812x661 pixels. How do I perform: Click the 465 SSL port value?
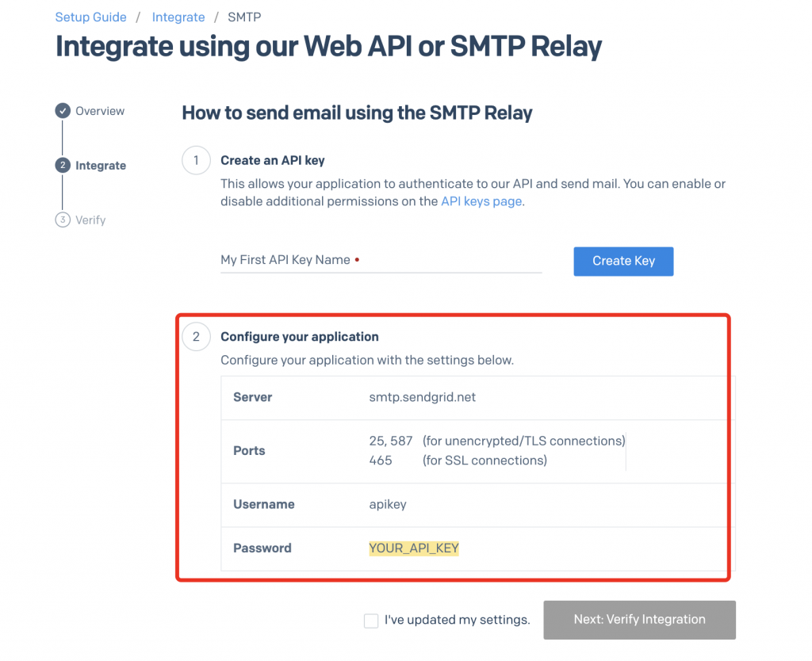coord(381,460)
